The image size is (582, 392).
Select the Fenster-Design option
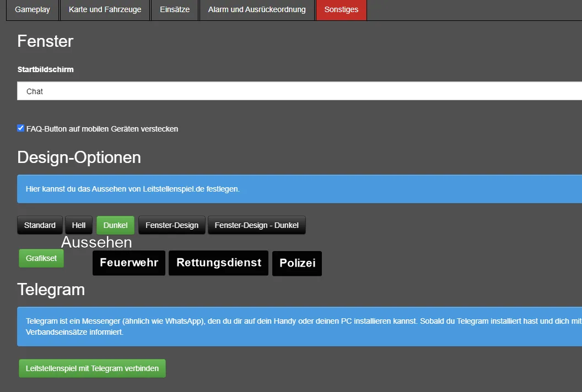point(172,225)
